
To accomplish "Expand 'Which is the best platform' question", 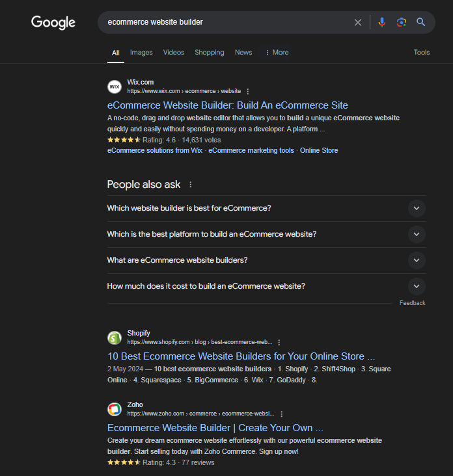I will [266, 234].
